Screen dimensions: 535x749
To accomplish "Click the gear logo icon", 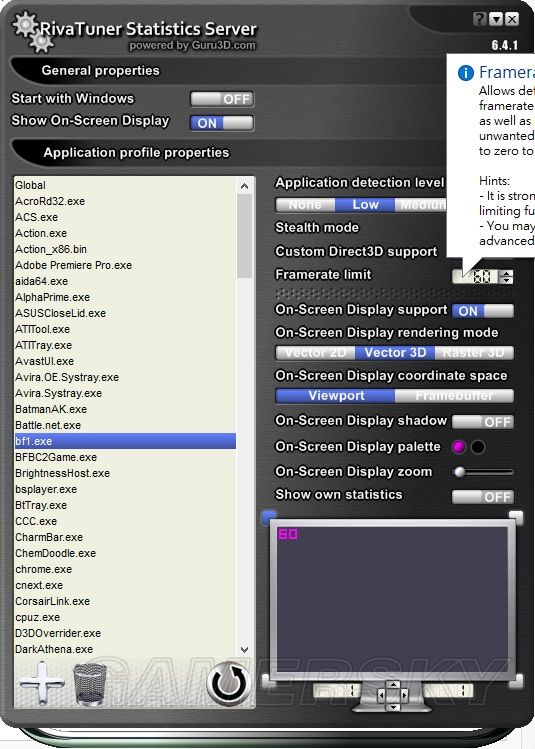I will tap(32, 32).
